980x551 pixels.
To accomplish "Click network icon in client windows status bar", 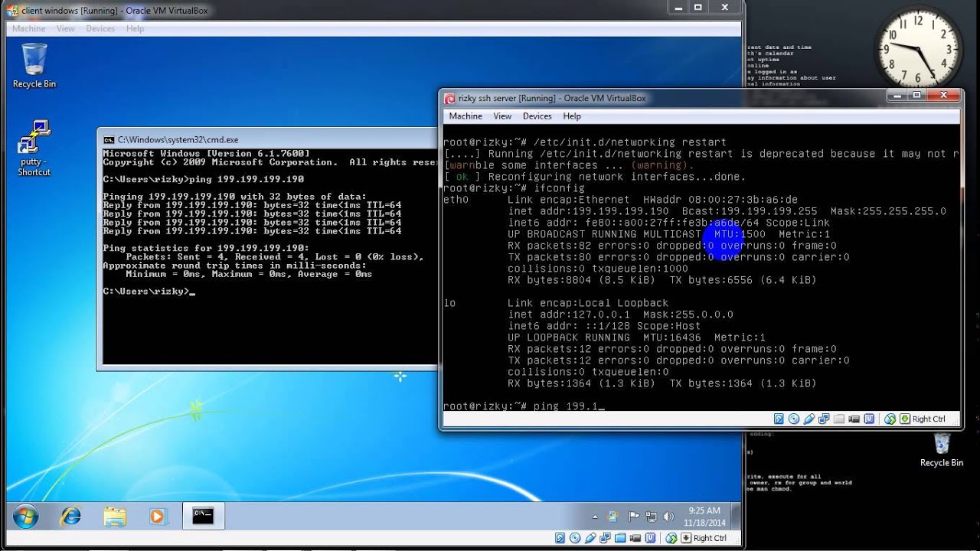I will pyautogui.click(x=605, y=538).
